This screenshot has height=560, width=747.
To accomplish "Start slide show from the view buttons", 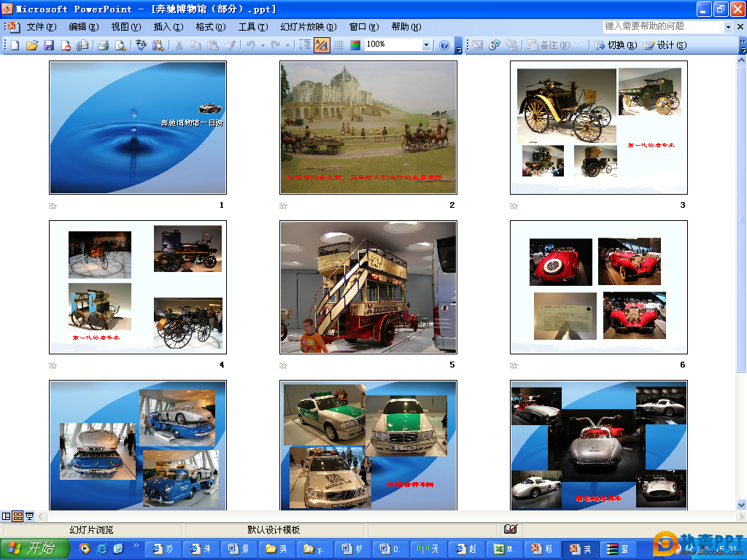I will 29,516.
